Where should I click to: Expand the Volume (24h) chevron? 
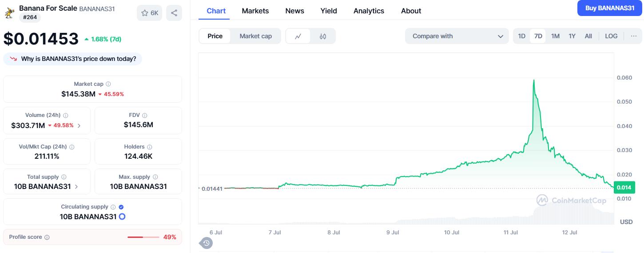80,126
